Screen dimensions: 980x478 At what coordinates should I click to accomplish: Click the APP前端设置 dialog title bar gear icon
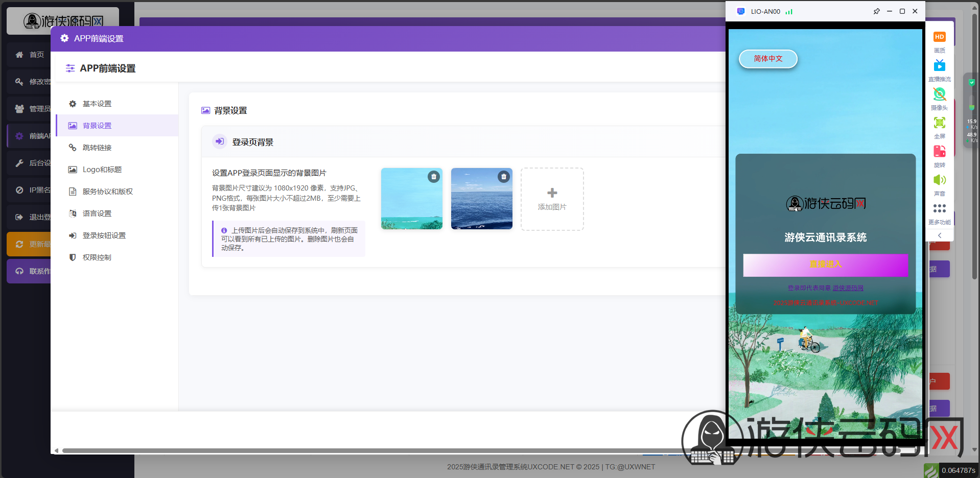[64, 38]
